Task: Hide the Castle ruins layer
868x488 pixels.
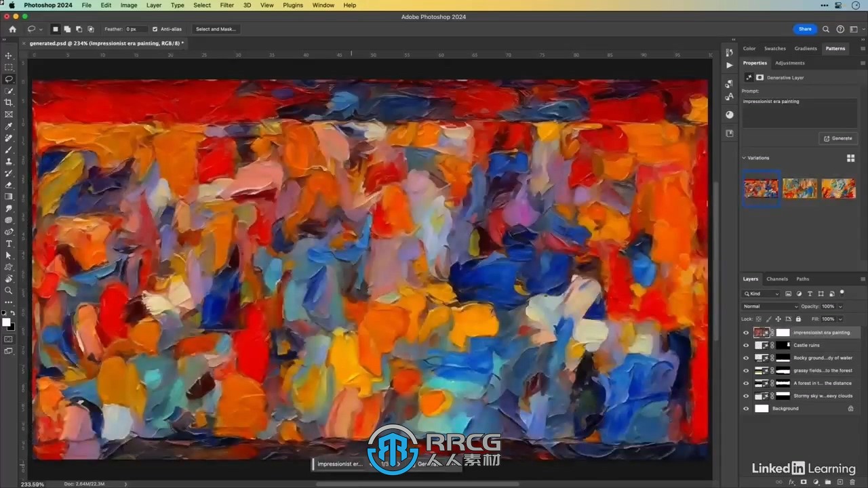Action: (x=746, y=345)
